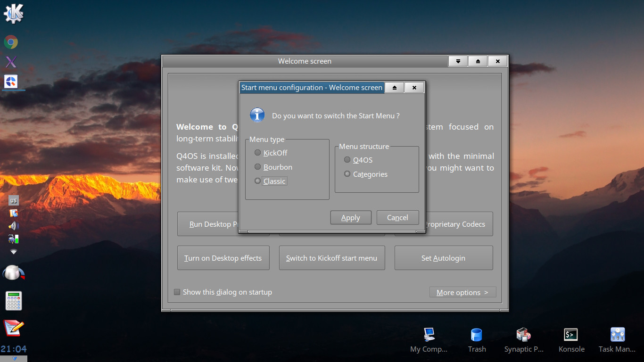Click the panel hide arrow below clock
The height and width of the screenshot is (362, 644).
click(14, 359)
